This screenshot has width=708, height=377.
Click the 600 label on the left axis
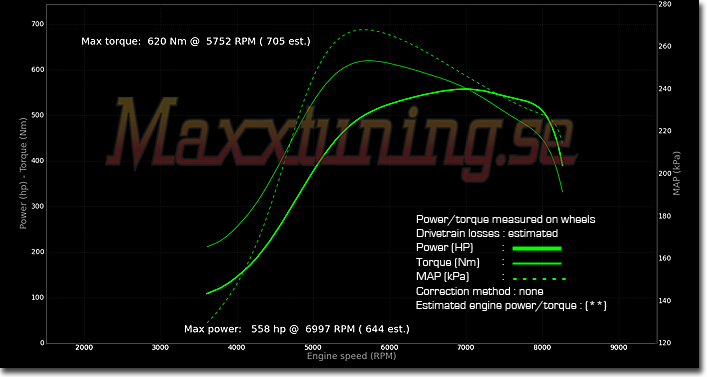coord(37,70)
